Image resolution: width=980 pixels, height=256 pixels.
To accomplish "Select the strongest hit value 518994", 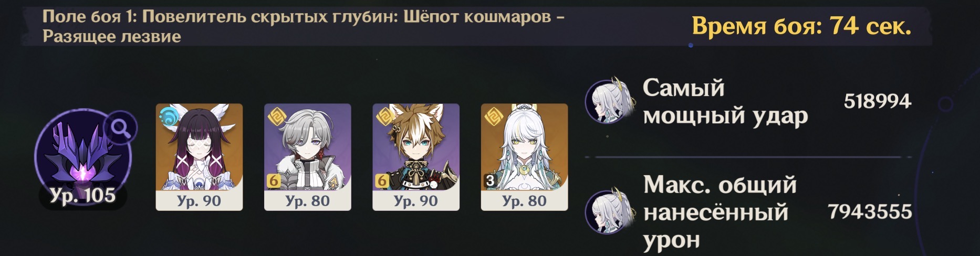I will click(878, 101).
